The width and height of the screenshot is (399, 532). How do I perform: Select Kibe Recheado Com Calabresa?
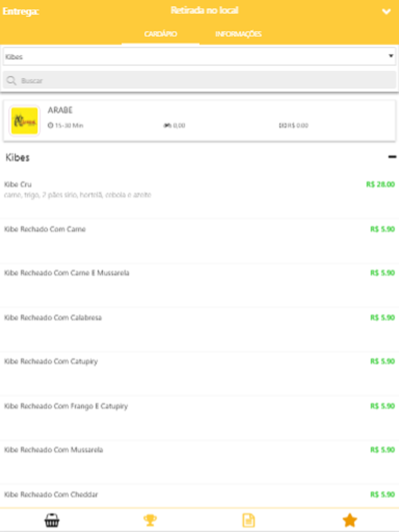199,329
